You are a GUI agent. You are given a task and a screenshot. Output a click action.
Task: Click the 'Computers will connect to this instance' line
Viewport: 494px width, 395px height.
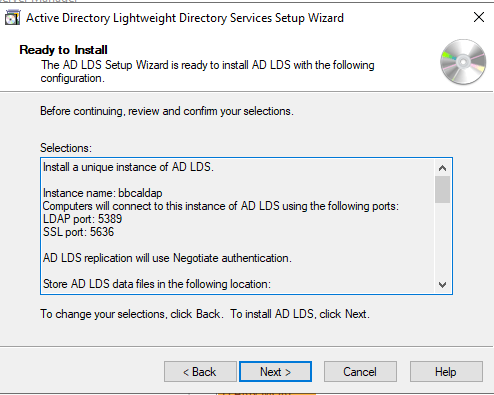pyautogui.click(x=221, y=206)
